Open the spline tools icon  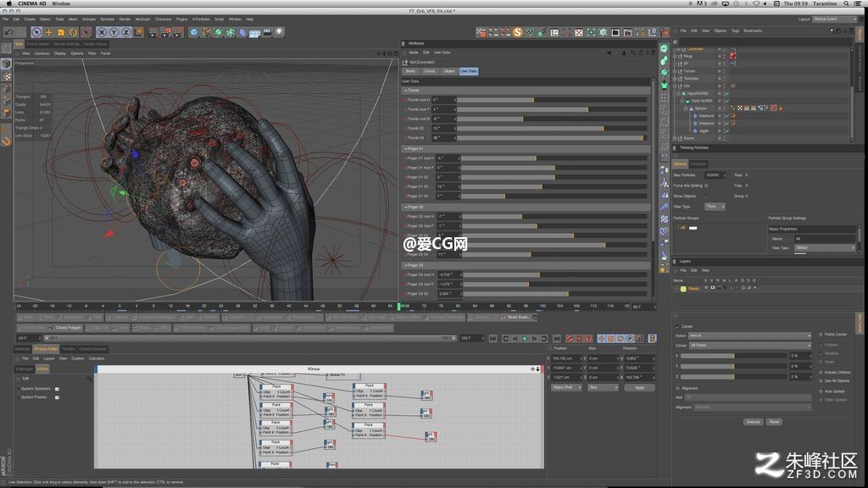click(206, 33)
